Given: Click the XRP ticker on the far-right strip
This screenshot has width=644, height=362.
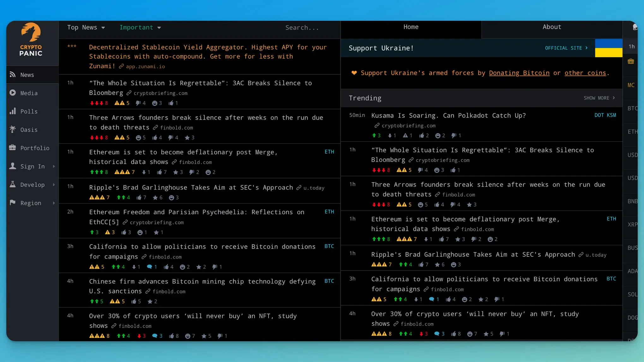Looking at the screenshot, I should pos(632,225).
